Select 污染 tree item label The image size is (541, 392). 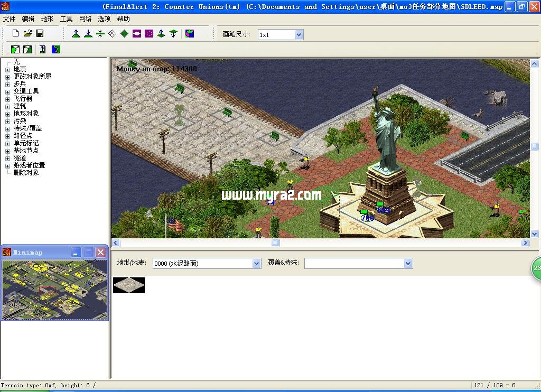coord(20,121)
